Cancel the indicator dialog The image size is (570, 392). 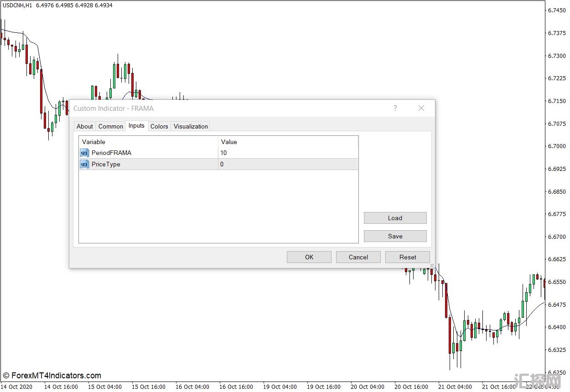[358, 257]
